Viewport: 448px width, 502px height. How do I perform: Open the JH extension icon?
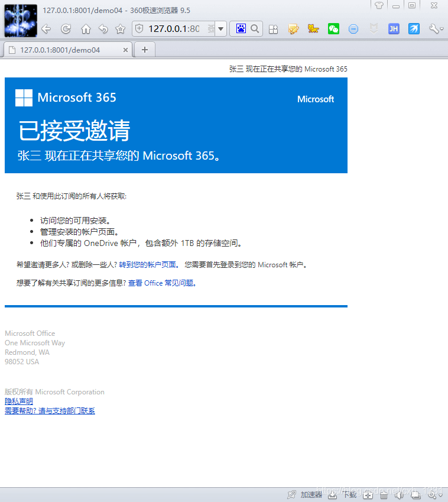(394, 29)
